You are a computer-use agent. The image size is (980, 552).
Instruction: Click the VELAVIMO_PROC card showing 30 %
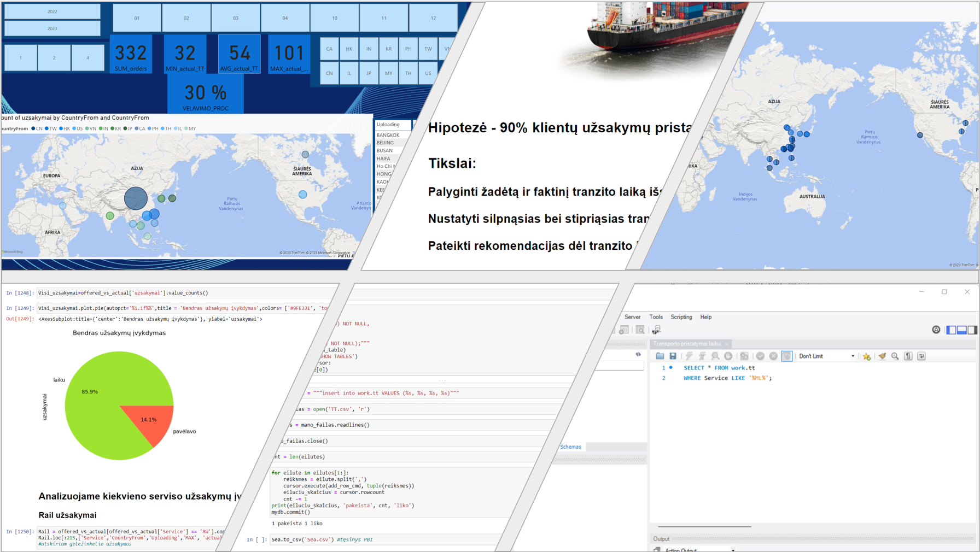(206, 95)
